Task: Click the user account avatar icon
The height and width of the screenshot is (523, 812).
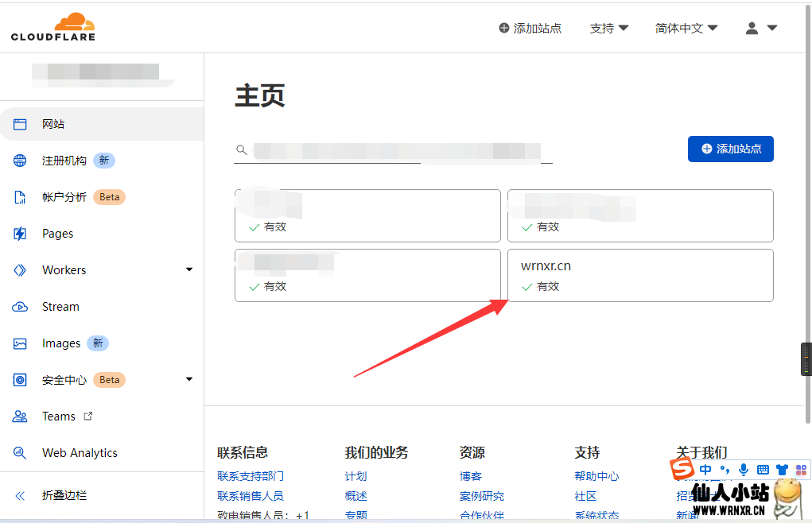Action: 752,28
